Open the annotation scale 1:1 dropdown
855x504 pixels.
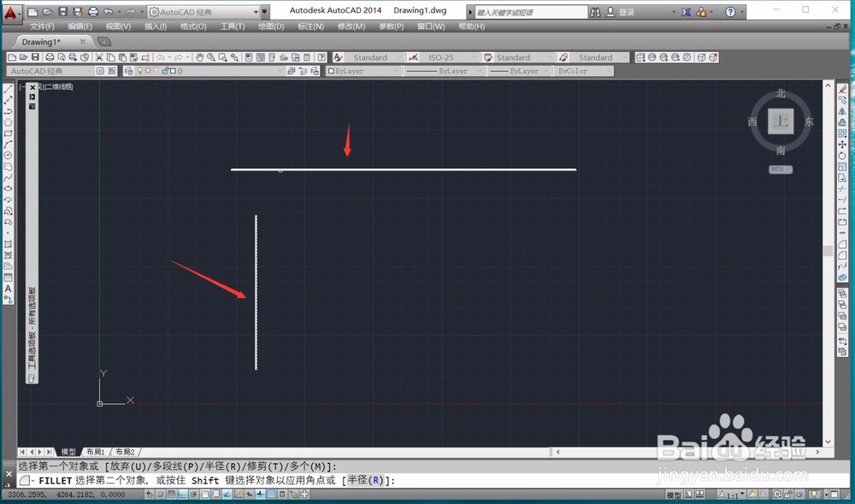[732, 495]
